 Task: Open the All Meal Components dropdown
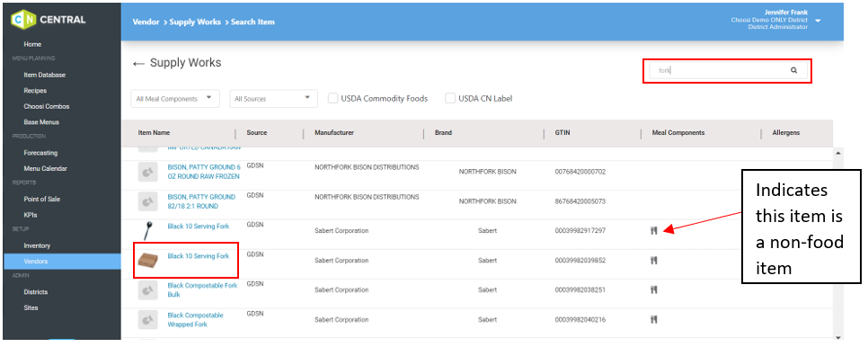click(x=175, y=99)
